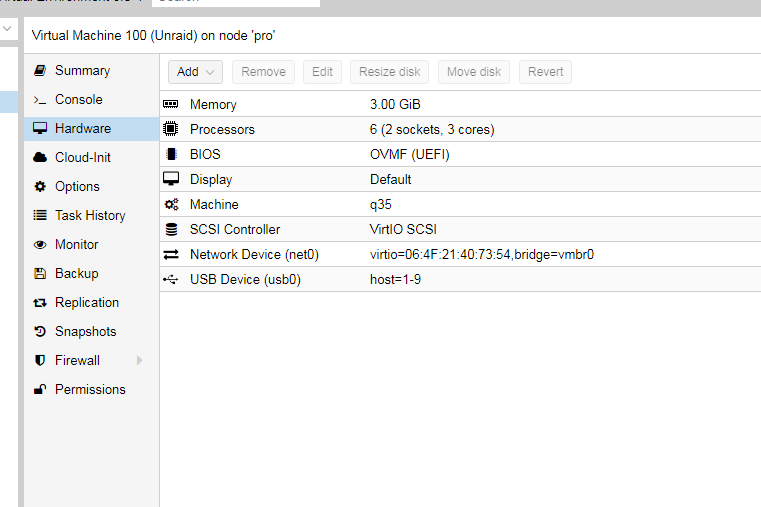Open the Replication section label
This screenshot has width=761, height=507.
coord(87,303)
